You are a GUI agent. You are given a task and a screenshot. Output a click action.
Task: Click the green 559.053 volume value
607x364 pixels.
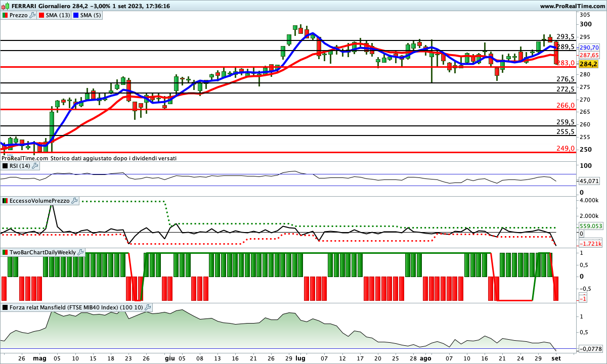(591, 226)
